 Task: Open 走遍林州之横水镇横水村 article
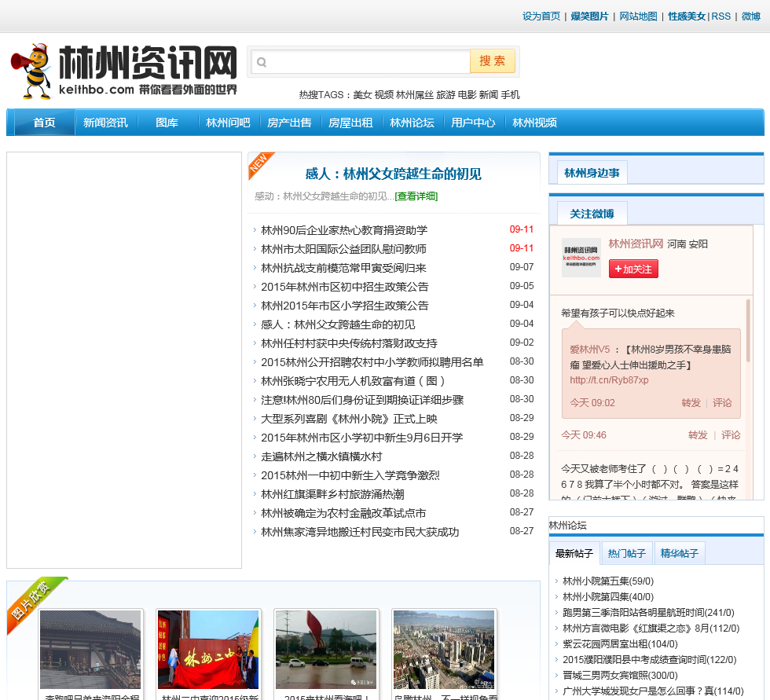[321, 456]
